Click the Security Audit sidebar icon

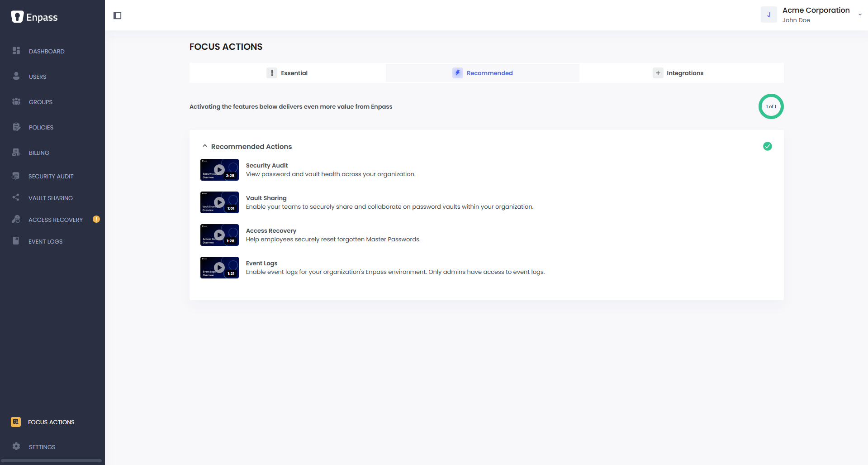pos(16,176)
